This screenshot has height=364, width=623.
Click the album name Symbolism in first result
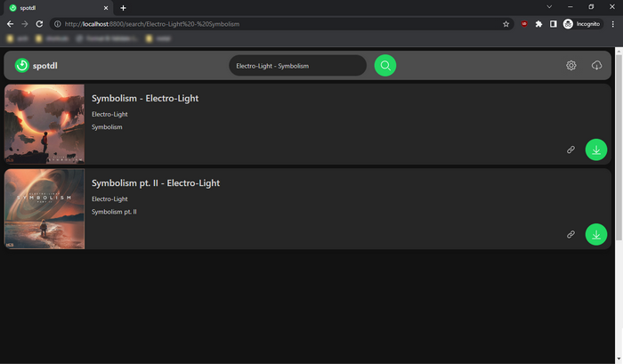click(107, 127)
